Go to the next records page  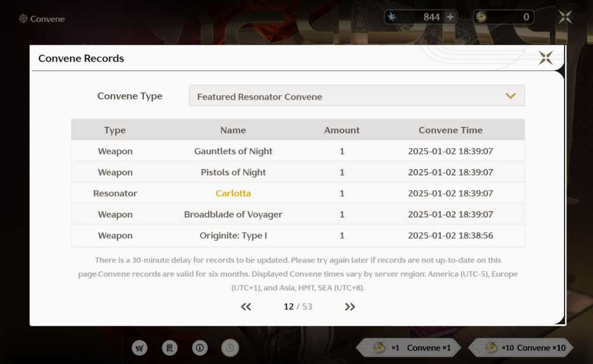[350, 306]
